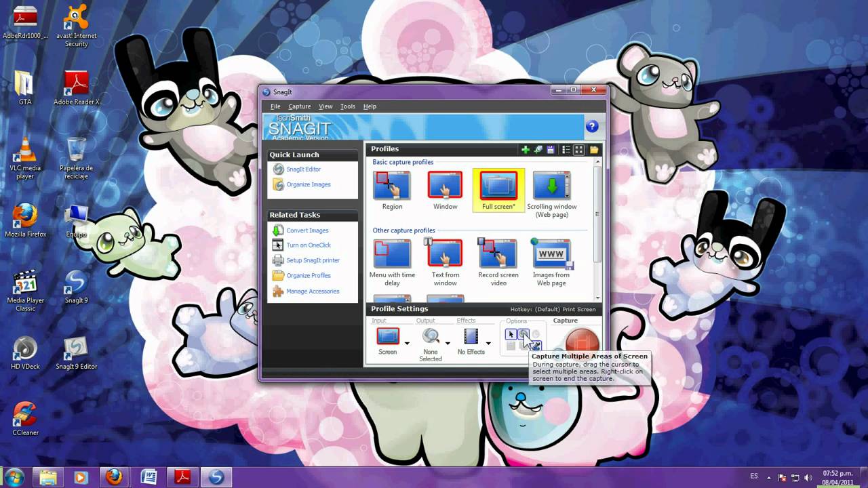This screenshot has height=488, width=868.
Task: Switch profiles to list view
Action: 566,150
